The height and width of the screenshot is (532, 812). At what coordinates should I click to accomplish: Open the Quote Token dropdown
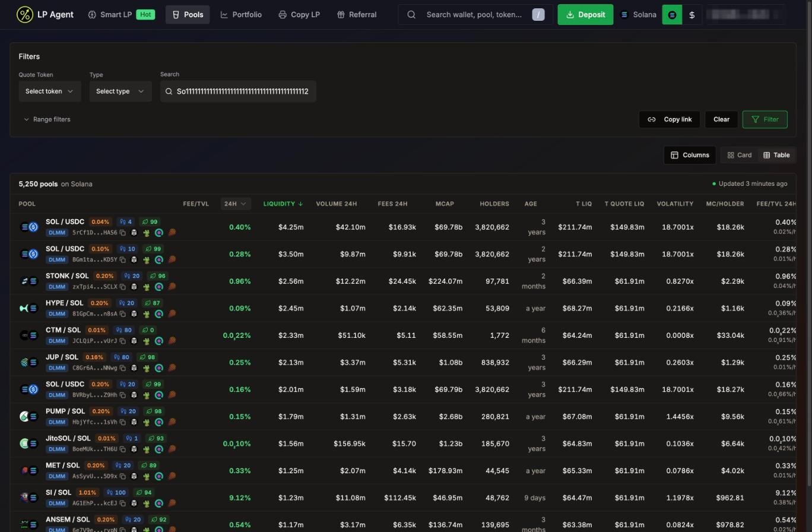tap(50, 91)
